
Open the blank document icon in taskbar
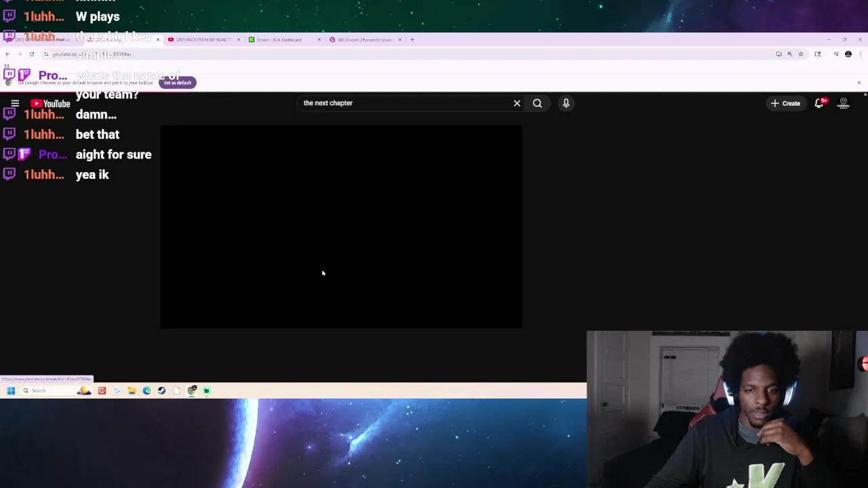tap(177, 390)
